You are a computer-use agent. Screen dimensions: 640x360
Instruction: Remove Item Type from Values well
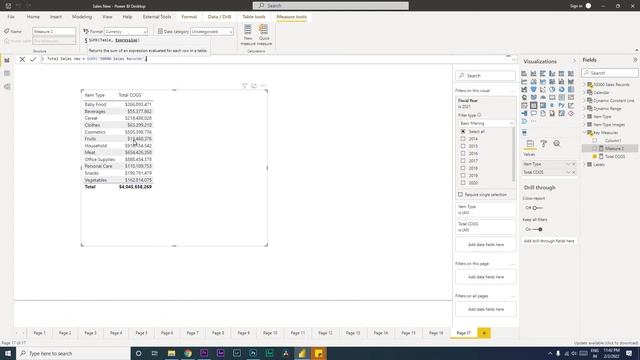(x=573, y=164)
